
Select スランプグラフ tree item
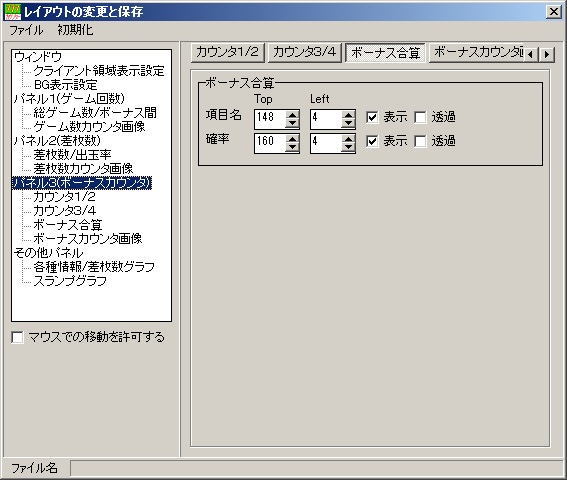(70, 281)
